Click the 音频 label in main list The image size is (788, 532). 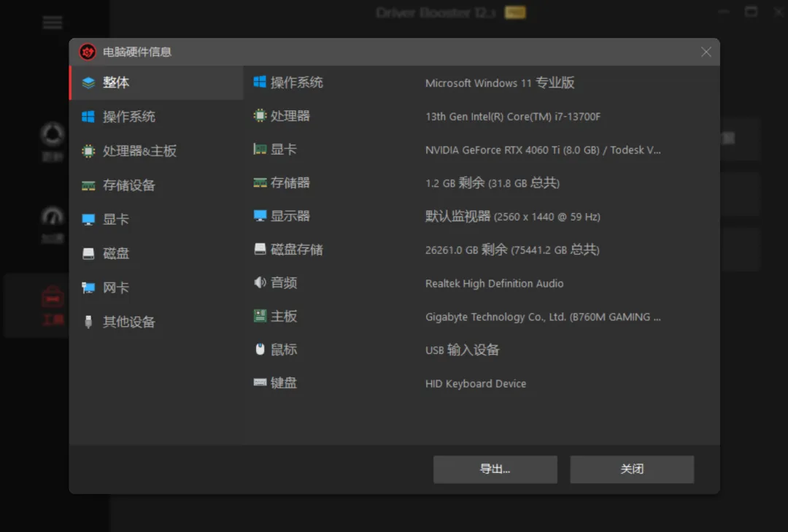click(x=283, y=282)
